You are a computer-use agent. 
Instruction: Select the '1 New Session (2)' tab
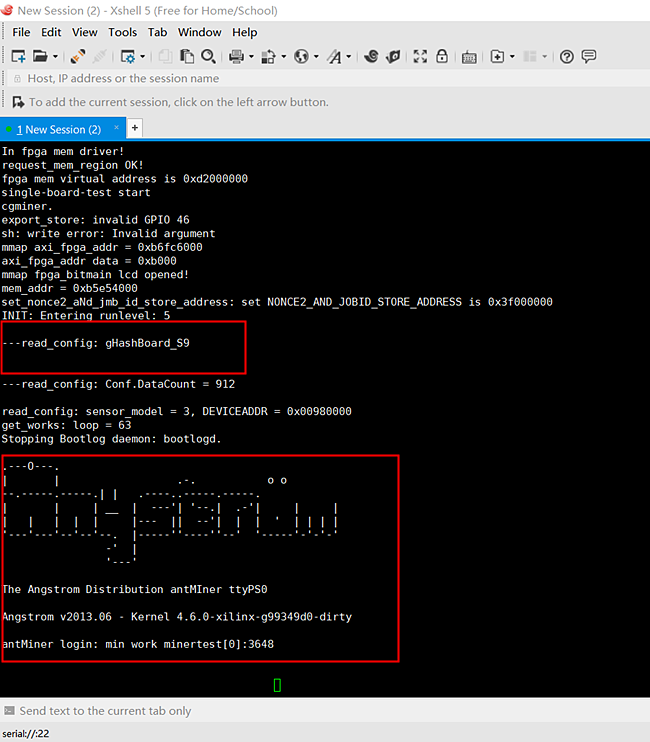(58, 129)
